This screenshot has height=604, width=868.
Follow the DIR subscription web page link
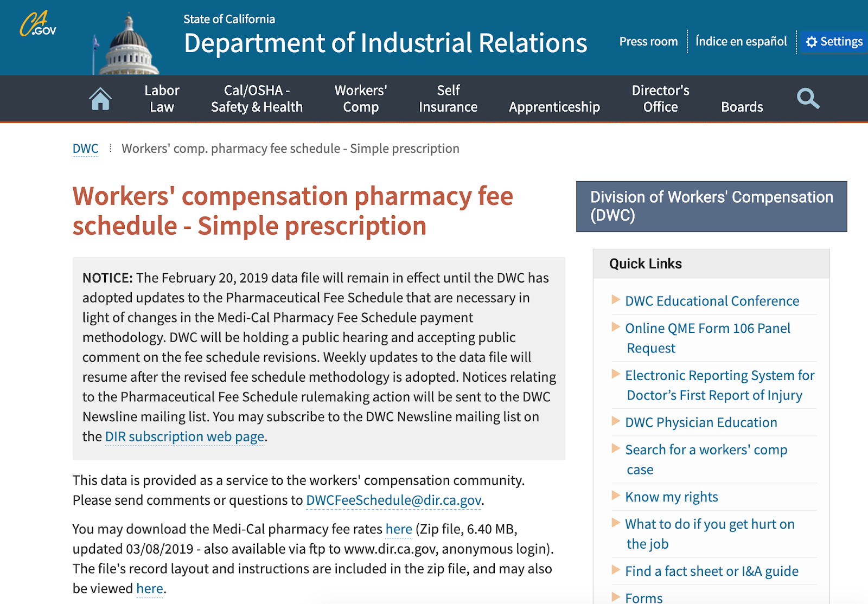coord(184,436)
